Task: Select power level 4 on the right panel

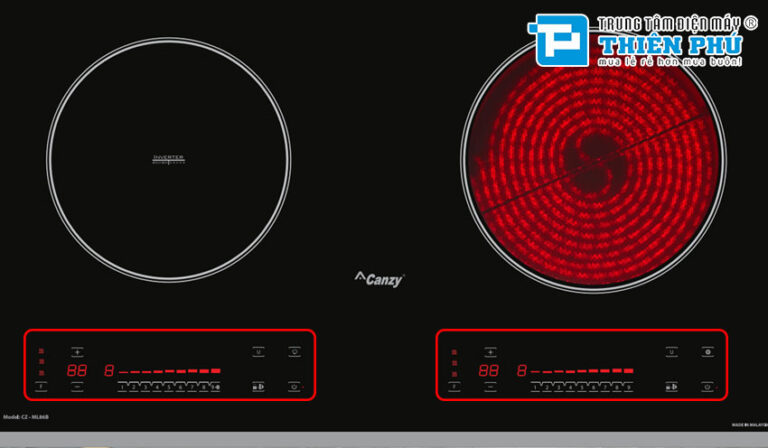Action: tap(570, 387)
